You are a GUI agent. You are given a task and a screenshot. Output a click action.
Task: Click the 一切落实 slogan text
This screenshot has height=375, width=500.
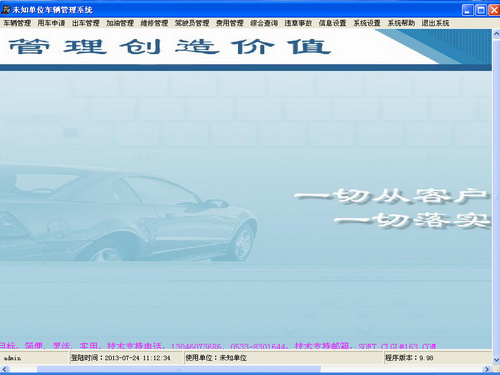tap(412, 221)
